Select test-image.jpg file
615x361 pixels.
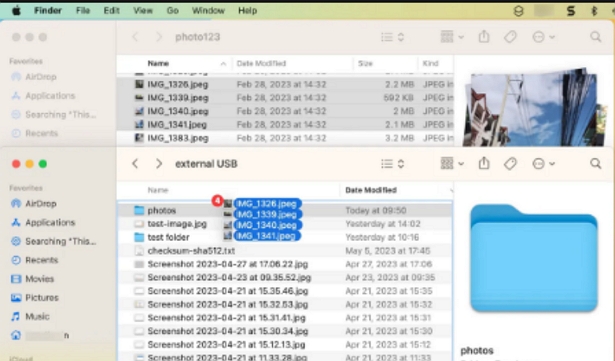point(285,224)
